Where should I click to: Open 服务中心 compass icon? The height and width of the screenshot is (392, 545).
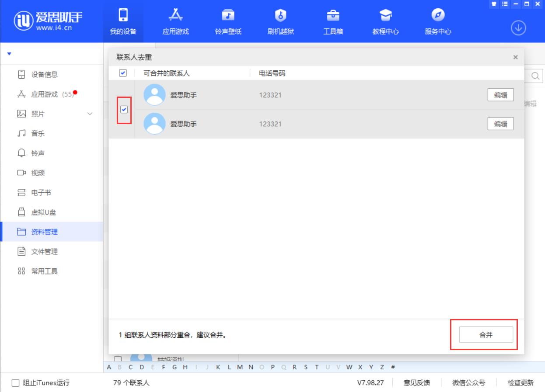coord(438,16)
